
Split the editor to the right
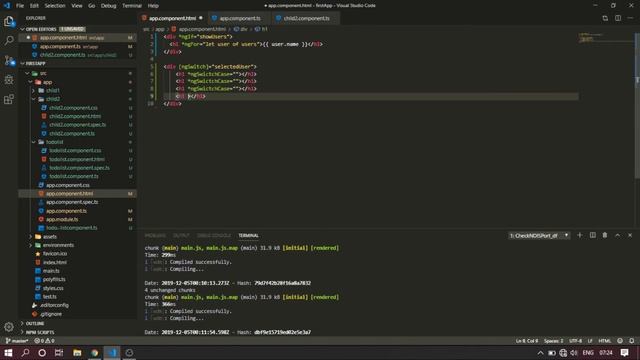pos(618,18)
